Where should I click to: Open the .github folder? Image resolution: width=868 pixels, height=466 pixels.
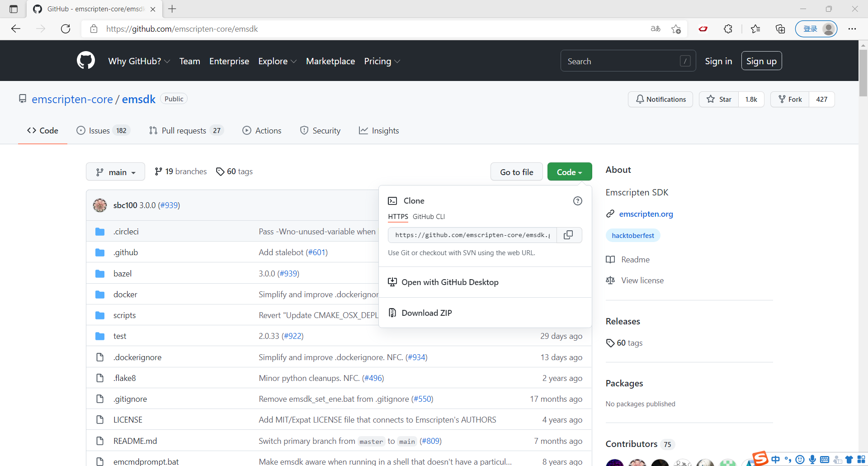coord(126,252)
